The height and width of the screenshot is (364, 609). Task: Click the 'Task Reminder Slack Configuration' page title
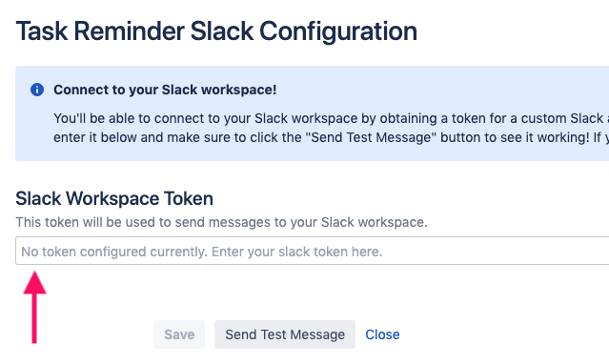click(x=216, y=31)
